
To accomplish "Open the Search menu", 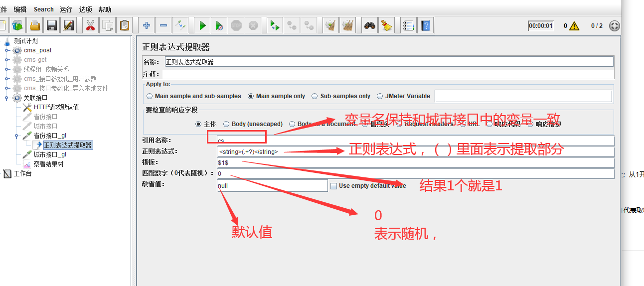I will pos(44,9).
